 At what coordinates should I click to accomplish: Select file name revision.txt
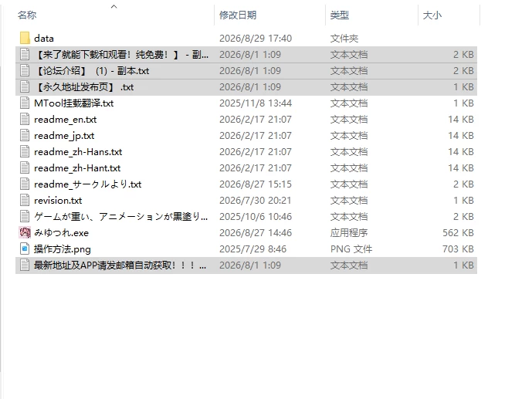[58, 201]
